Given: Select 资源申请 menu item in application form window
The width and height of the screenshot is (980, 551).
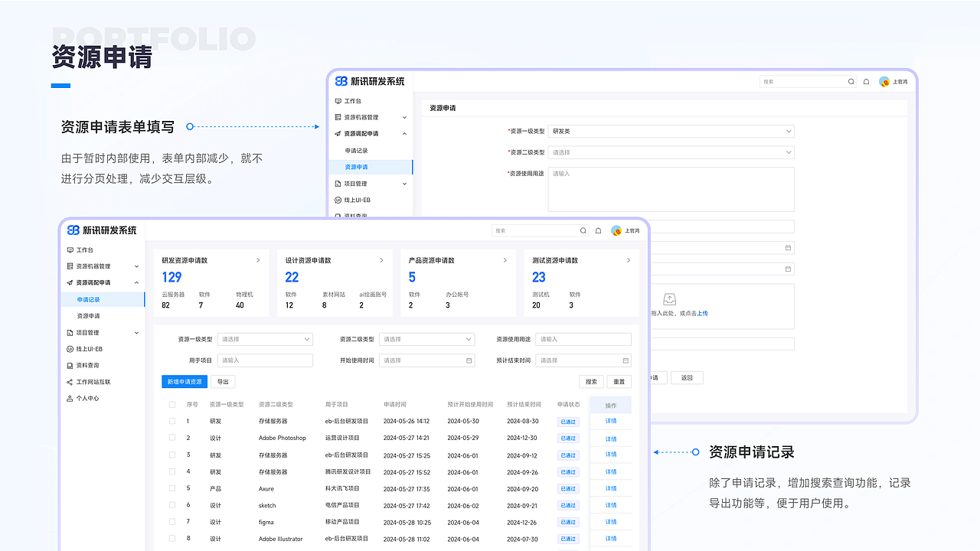Looking at the screenshot, I should coord(371,167).
